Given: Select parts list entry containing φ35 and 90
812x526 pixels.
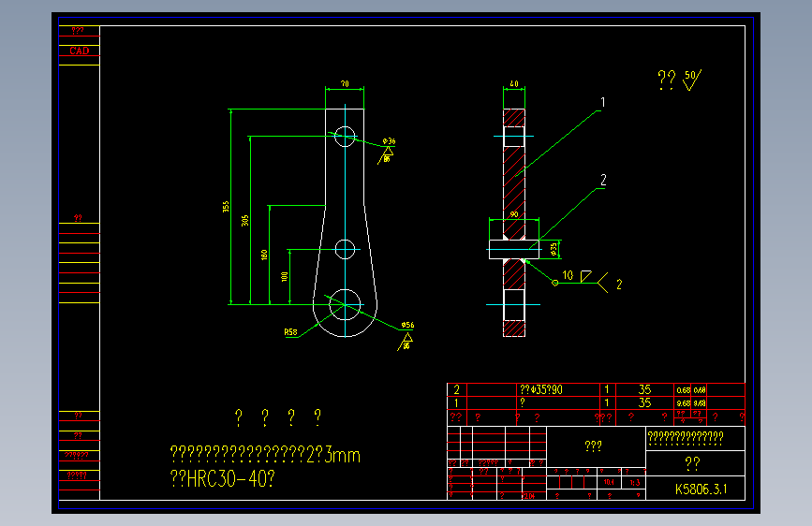Looking at the screenshot, I should pos(541,390).
